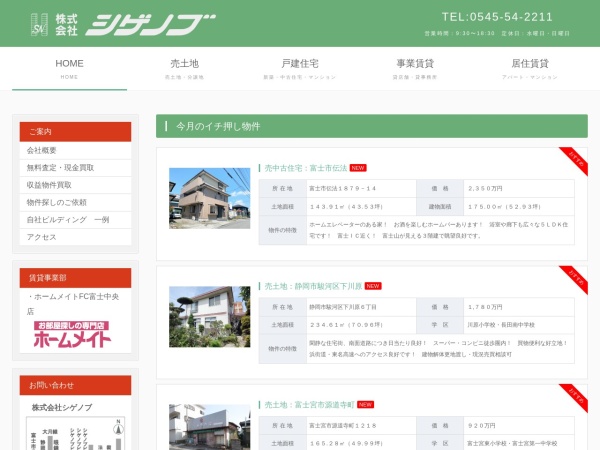Click land area 143.91㎡ (43.53坪)
Viewport: 600px width, 450px height.
[x=346, y=207]
